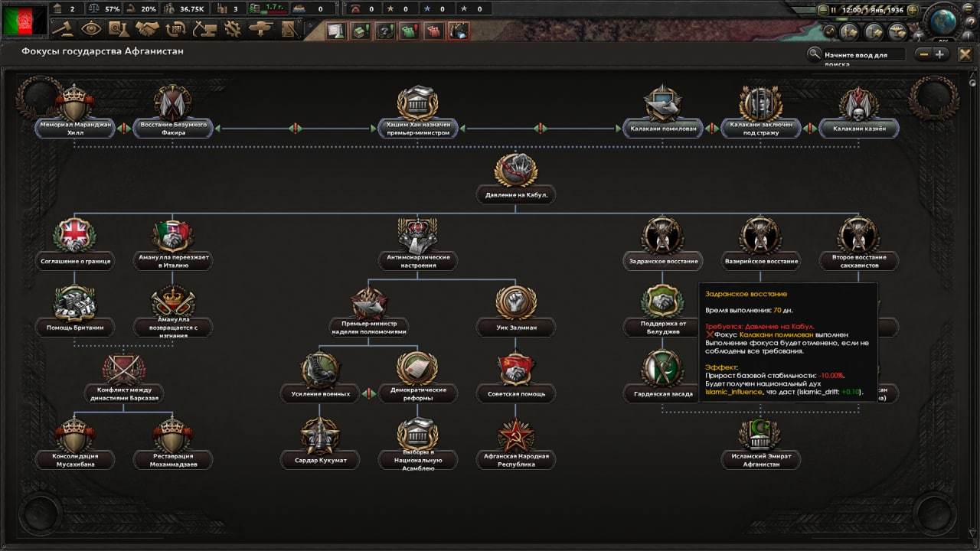Open the intelligence eye icon panel
The image size is (980, 551).
coord(91,29)
